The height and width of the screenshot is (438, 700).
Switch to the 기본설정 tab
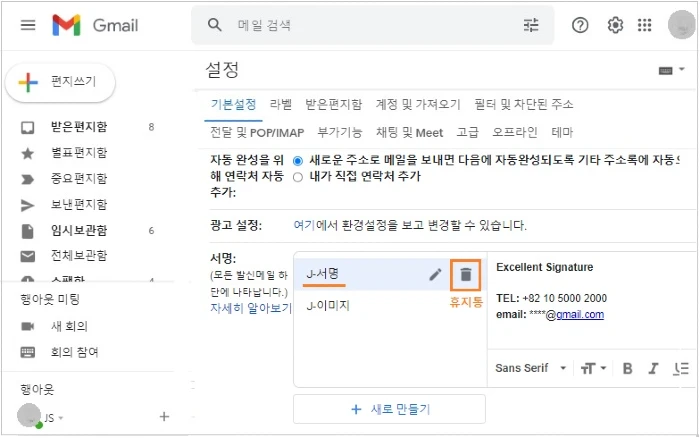pyautogui.click(x=233, y=104)
